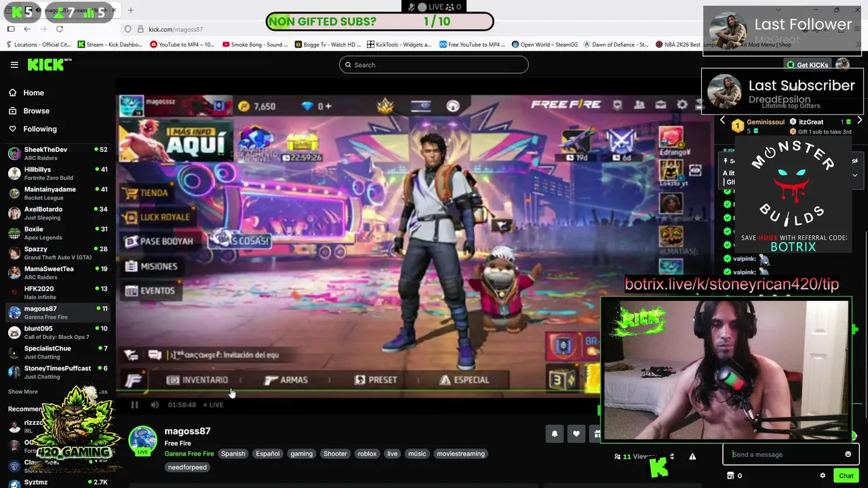The width and height of the screenshot is (868, 488).
Task: Open the user profile avatar menu
Action: click(842, 64)
